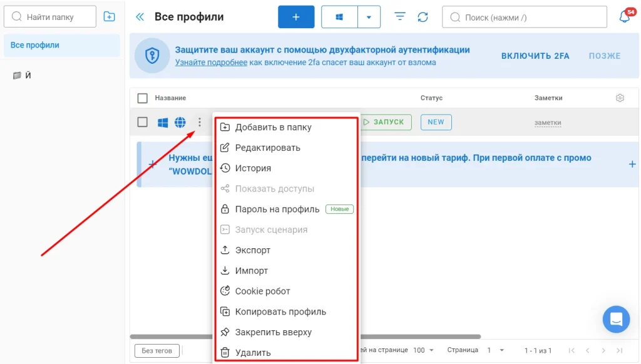Sort by the Название column header
The image size is (641, 364).
[170, 98]
